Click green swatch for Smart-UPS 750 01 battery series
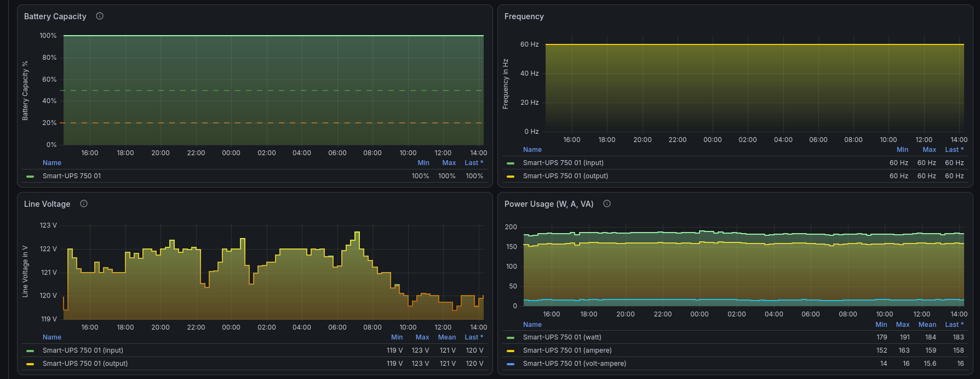Image resolution: width=980 pixels, height=379 pixels. pyautogui.click(x=30, y=177)
